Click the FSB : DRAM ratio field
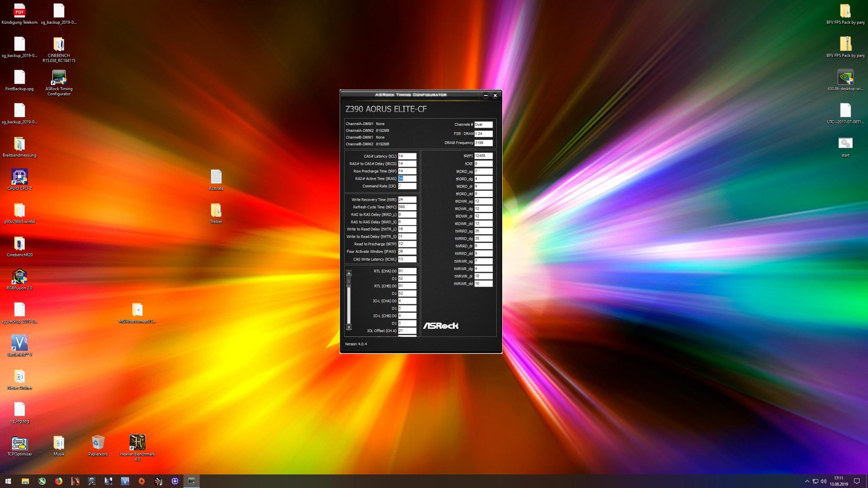This screenshot has height=488, width=868. (x=483, y=133)
